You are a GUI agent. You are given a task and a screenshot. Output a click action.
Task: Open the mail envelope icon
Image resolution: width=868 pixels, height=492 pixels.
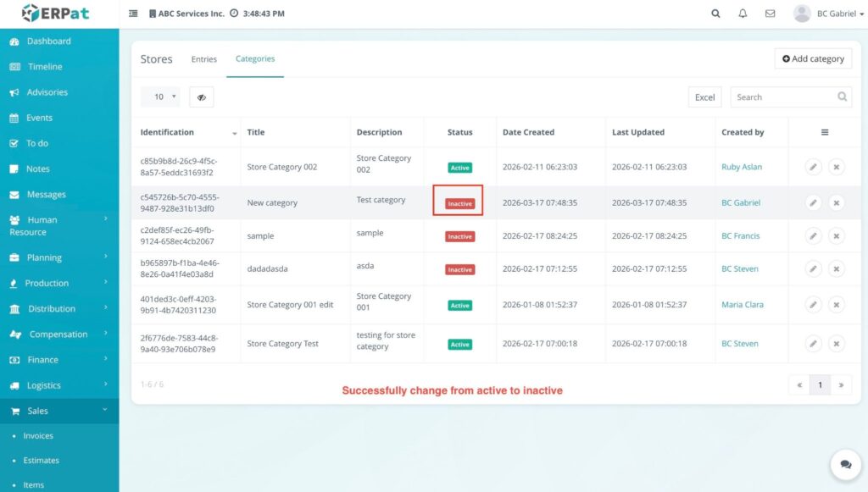[x=770, y=14]
